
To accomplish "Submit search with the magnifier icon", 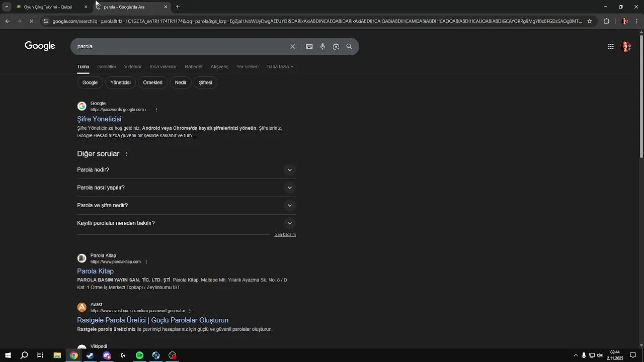I will click(x=349, y=47).
